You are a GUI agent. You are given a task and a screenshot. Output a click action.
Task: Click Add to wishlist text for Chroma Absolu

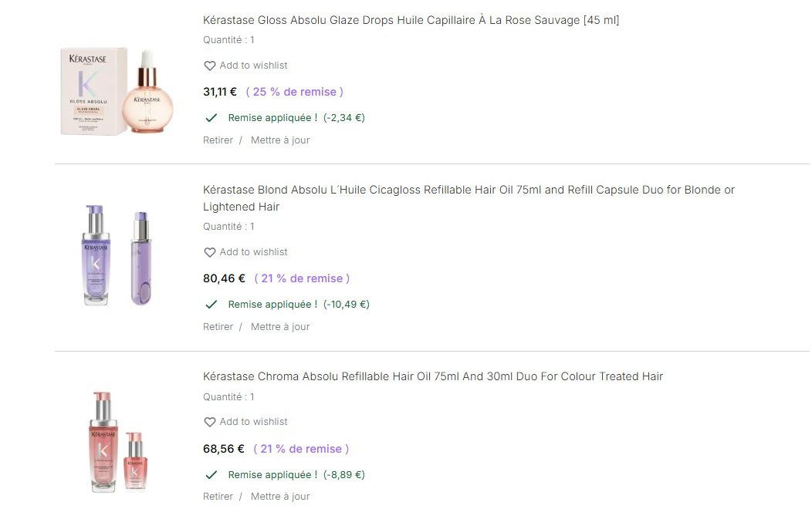(x=253, y=422)
